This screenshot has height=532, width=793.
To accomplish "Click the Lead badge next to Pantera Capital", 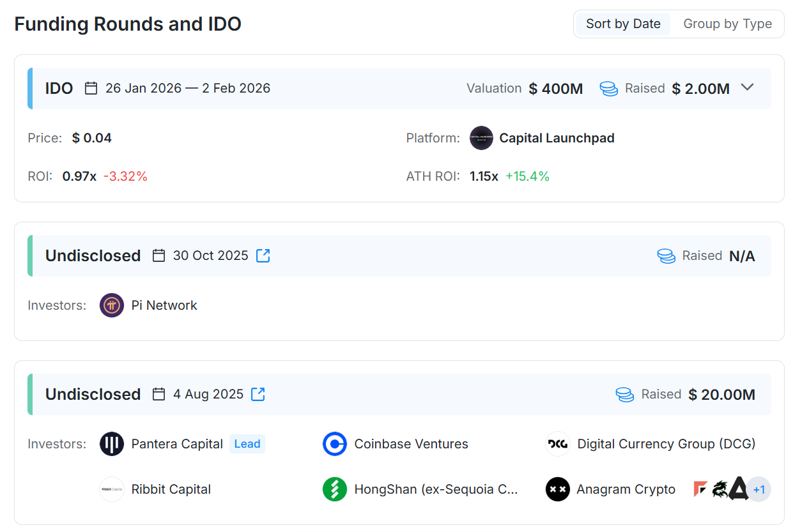I will click(247, 444).
